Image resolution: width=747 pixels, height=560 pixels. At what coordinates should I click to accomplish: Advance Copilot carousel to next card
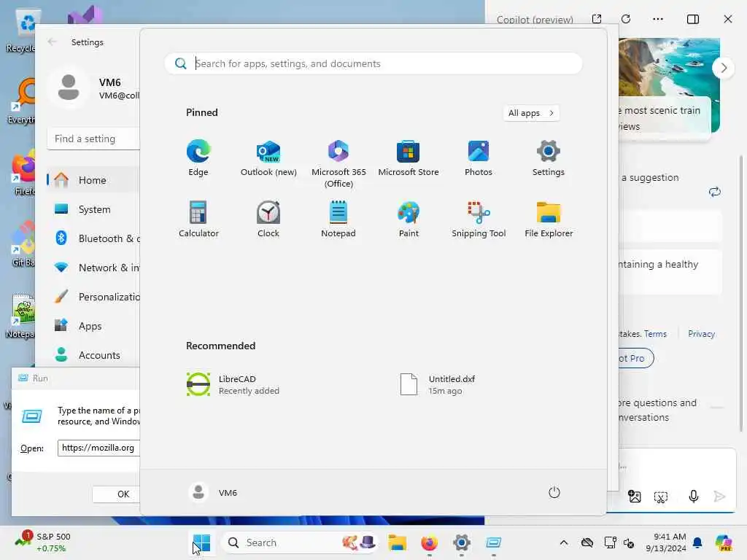(724, 68)
